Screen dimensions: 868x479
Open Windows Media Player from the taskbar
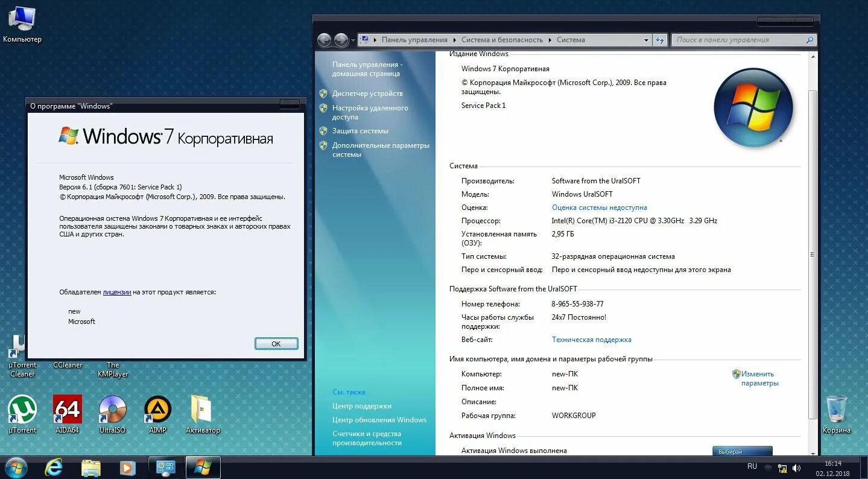pyautogui.click(x=127, y=468)
